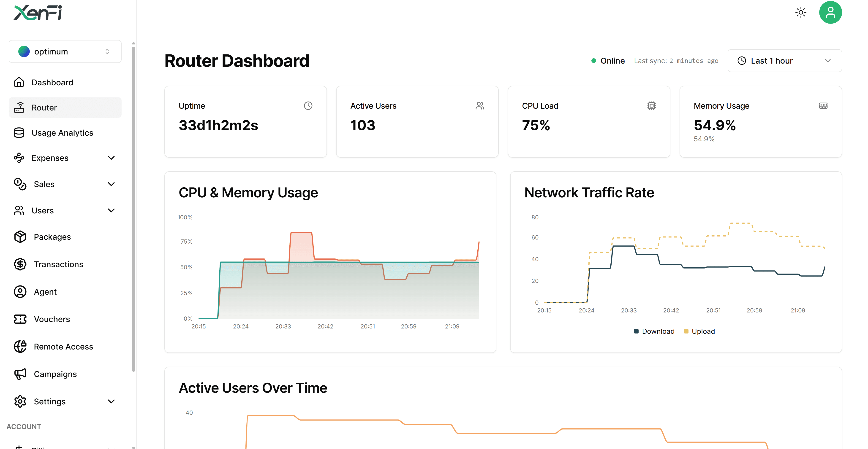Click the green Online status dot
The image size is (868, 449).
pyautogui.click(x=593, y=61)
